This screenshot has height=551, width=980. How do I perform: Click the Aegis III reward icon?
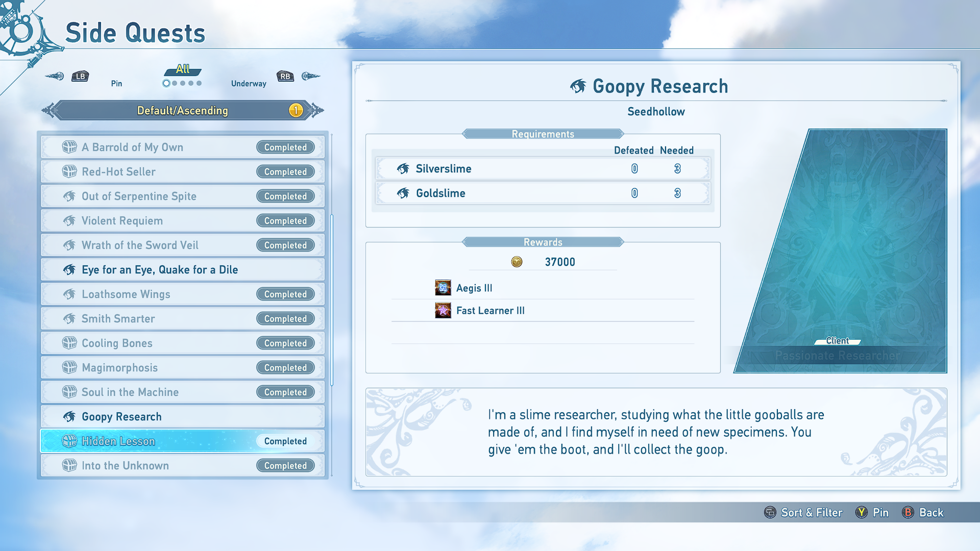(x=443, y=288)
